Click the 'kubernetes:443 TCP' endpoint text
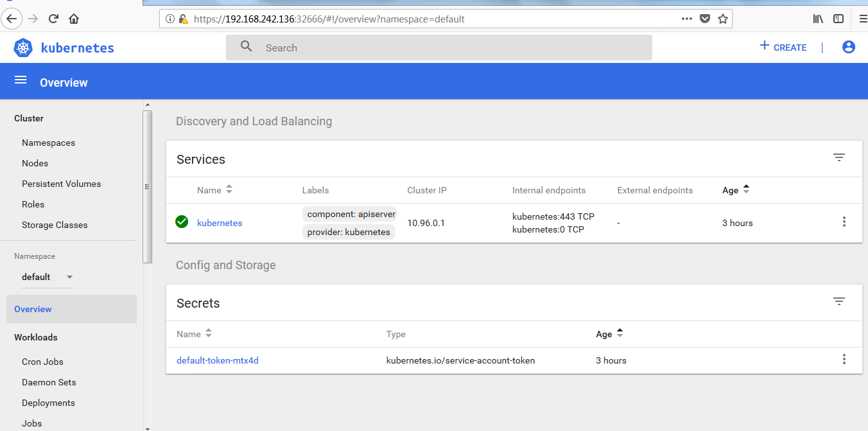Image resolution: width=868 pixels, height=431 pixels. [553, 216]
